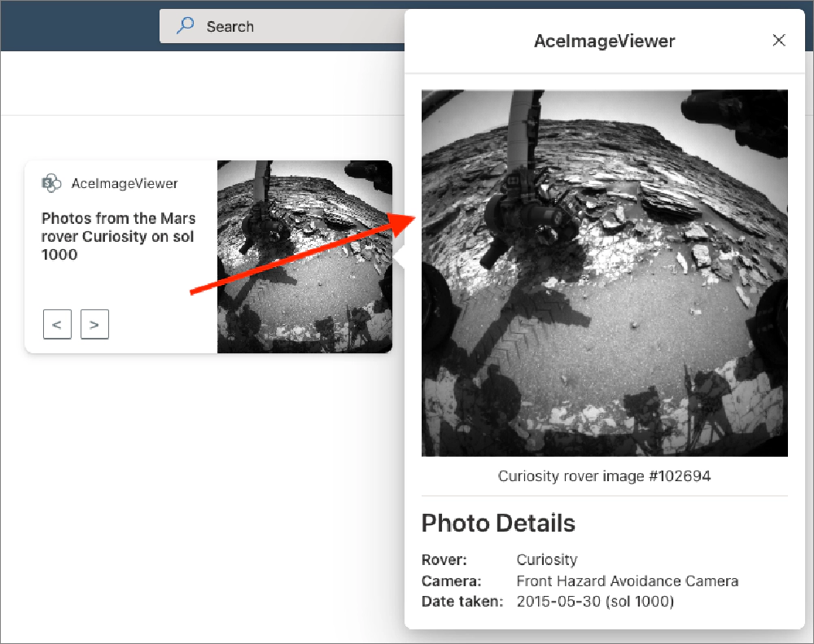Click the SharePoint icon on the card

tap(51, 183)
